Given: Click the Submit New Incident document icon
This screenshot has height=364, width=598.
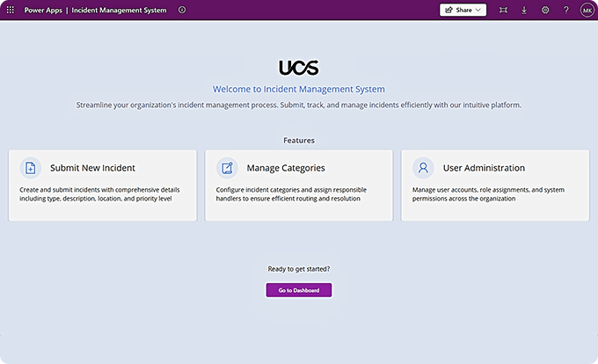Looking at the screenshot, I should [31, 168].
